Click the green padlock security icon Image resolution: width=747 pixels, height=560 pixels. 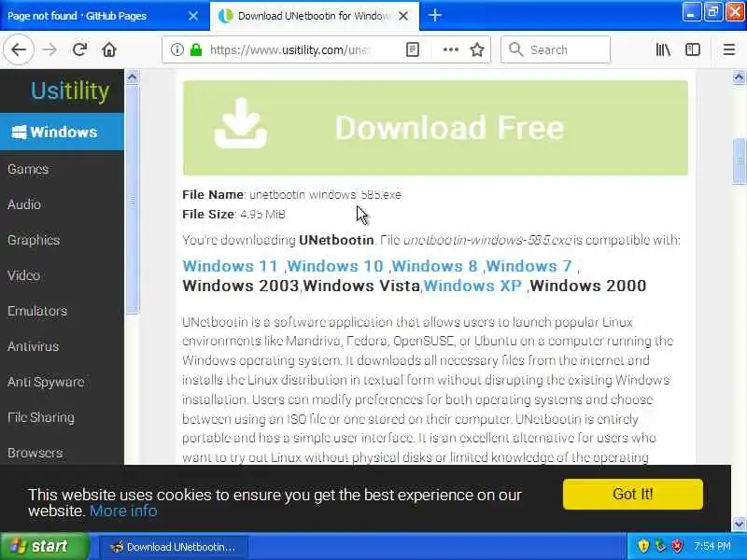(x=196, y=49)
